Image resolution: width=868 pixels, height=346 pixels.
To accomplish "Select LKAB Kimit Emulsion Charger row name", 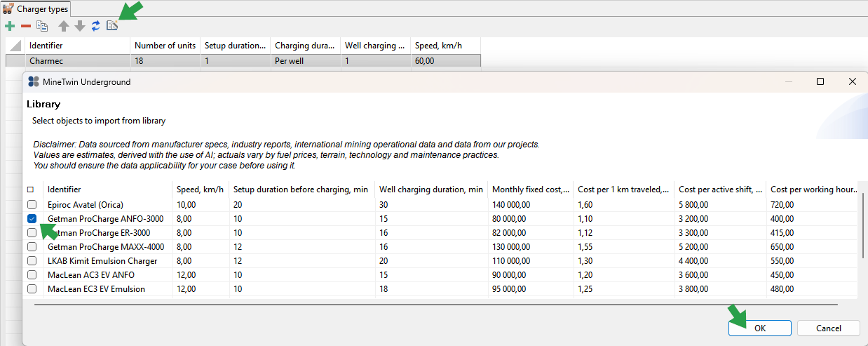I will pos(102,261).
